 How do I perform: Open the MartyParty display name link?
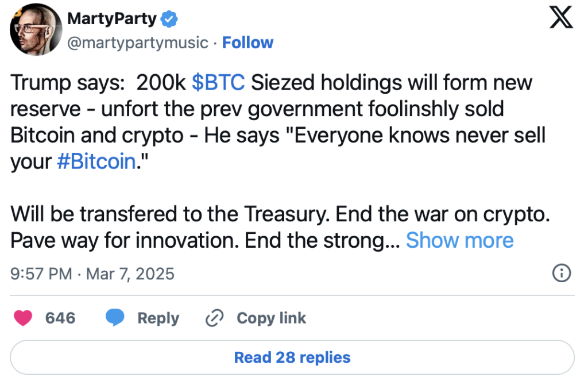click(111, 18)
